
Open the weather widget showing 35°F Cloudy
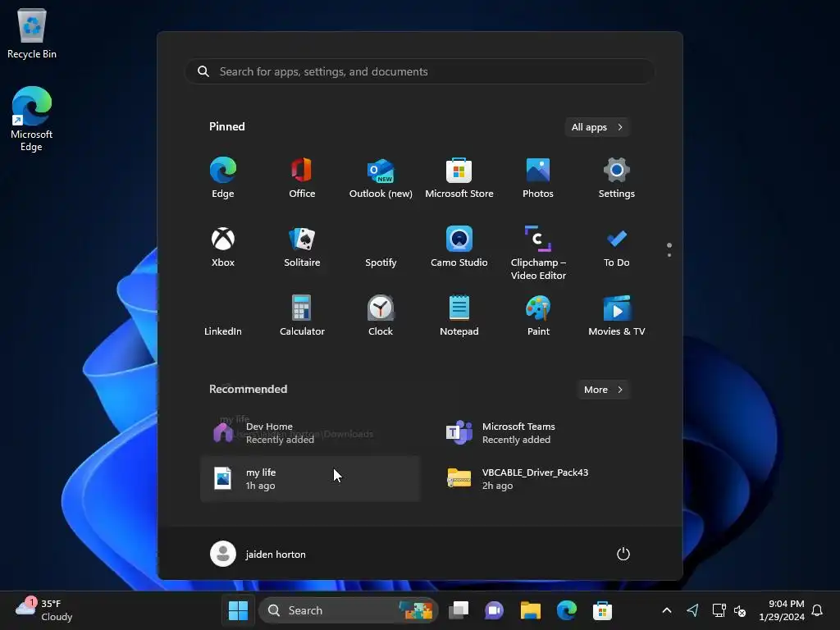pyautogui.click(x=44, y=609)
